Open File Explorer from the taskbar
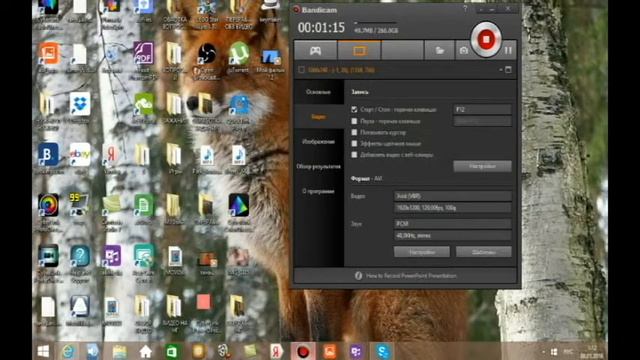The width and height of the screenshot is (640, 360). coord(119,351)
